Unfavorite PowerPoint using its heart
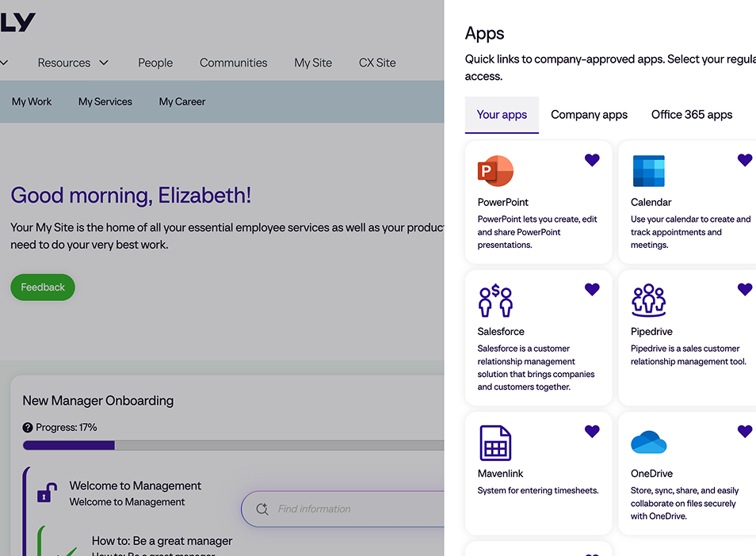Screen dimensions: 756x556 click(592, 159)
